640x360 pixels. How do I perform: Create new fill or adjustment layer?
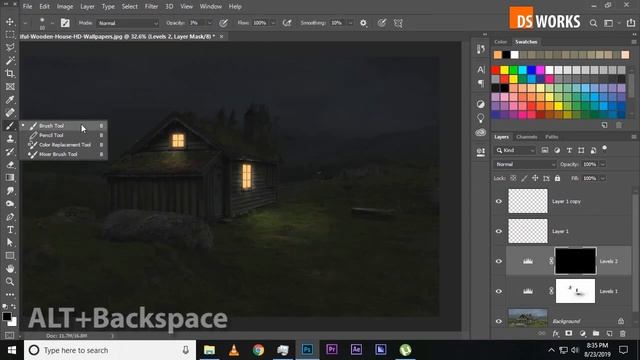582,333
